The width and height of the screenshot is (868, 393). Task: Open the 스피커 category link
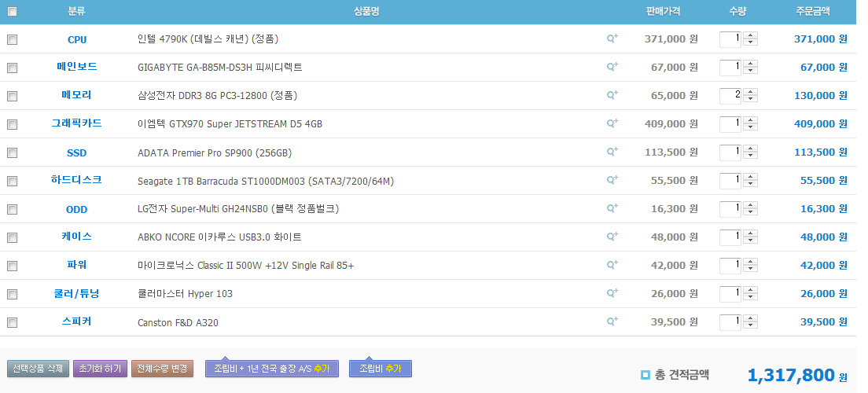[x=77, y=321]
